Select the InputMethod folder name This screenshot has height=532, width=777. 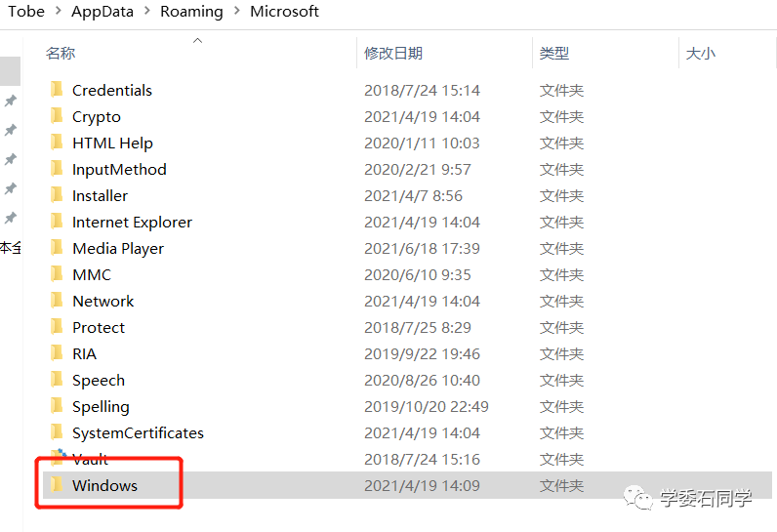pos(119,170)
